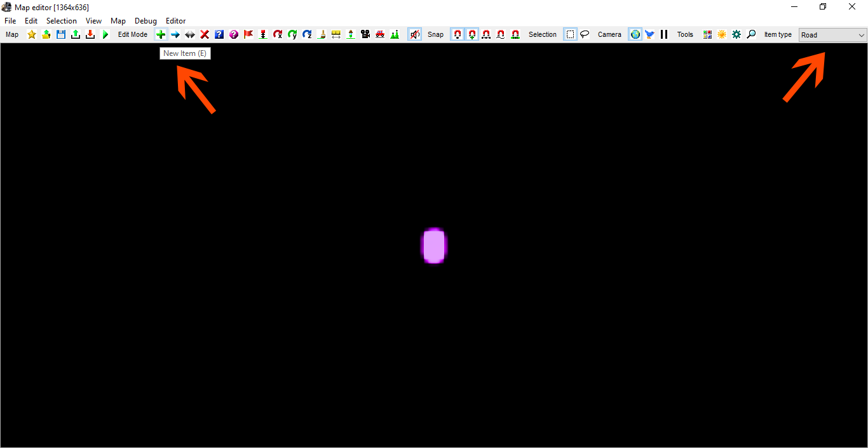The image size is (868, 448).
Task: Click the magnifier search tool icon
Action: click(751, 34)
